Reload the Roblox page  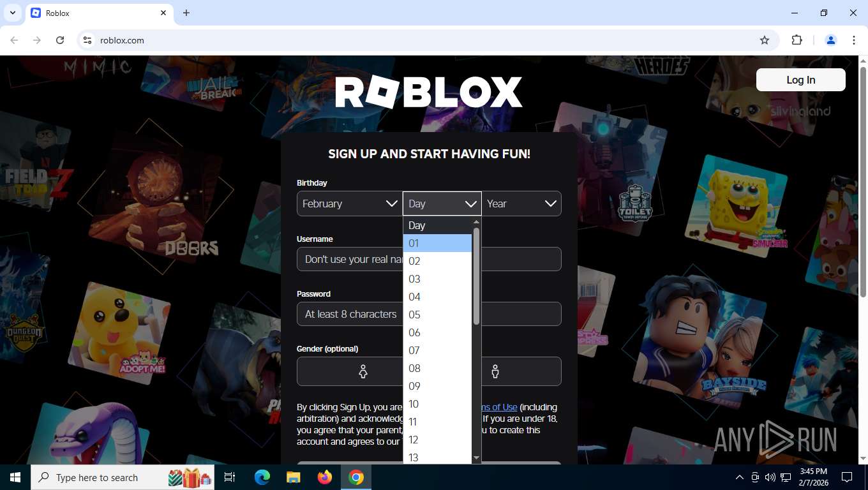pos(60,40)
